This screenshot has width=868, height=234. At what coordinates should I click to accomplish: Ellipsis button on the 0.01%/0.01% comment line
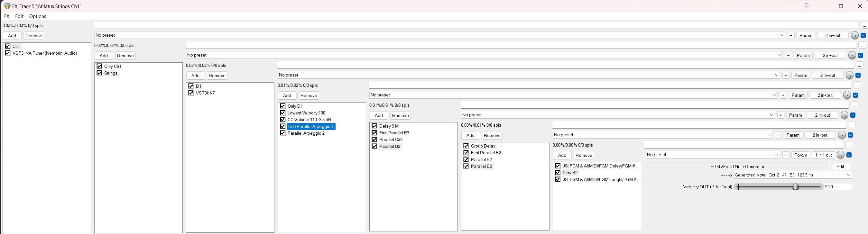click(x=854, y=105)
